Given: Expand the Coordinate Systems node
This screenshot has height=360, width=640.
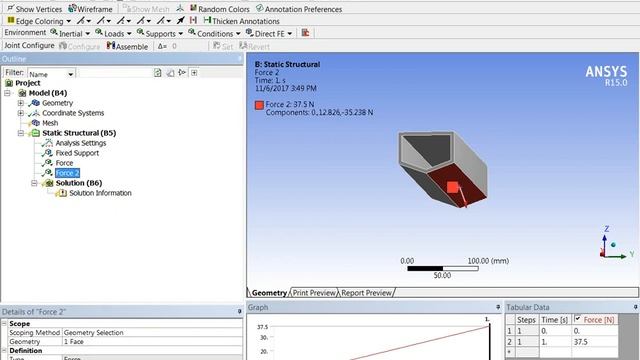Looking at the screenshot, I should click(x=20, y=113).
